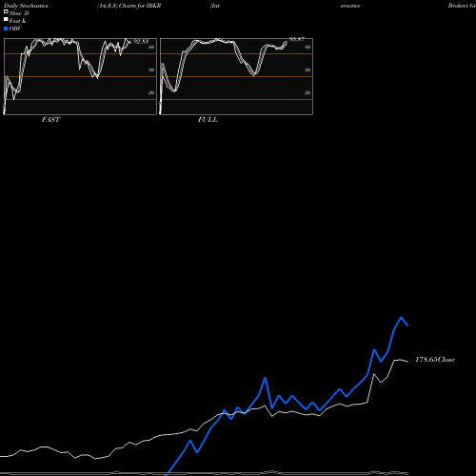Click the 20 axis label in FULL chart

coord(307,92)
